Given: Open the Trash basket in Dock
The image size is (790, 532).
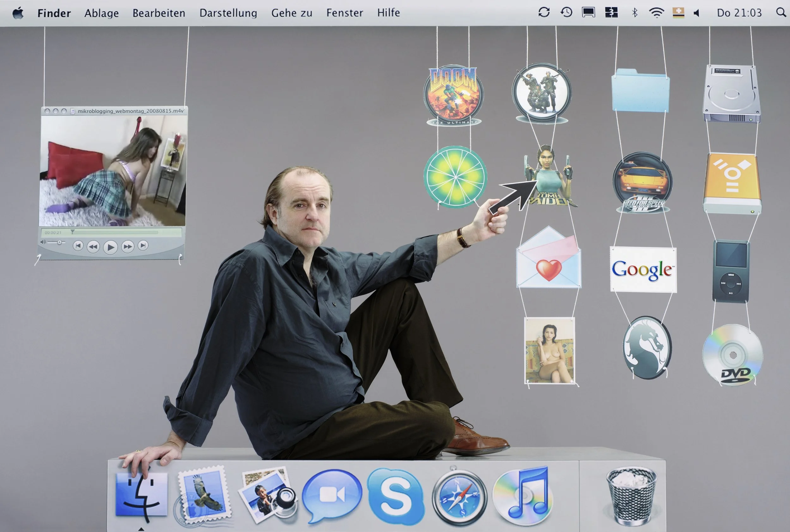Looking at the screenshot, I should (x=631, y=496).
